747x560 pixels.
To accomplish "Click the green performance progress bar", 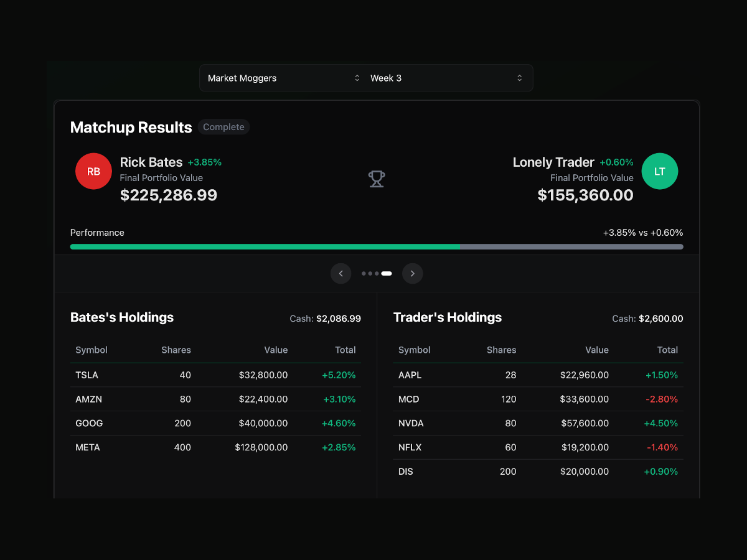I will pyautogui.click(x=265, y=246).
